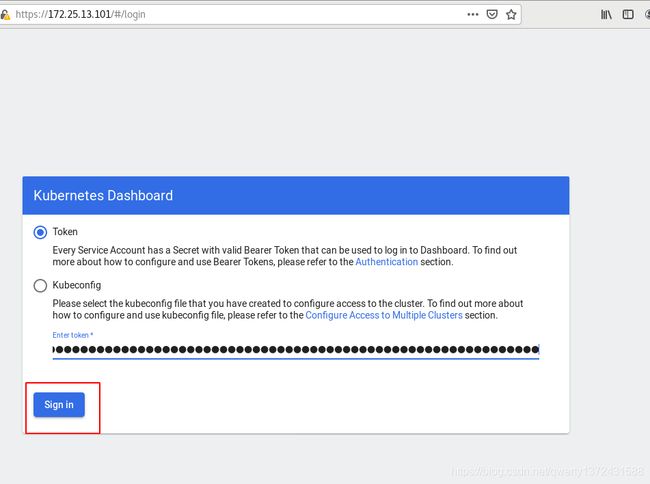Open the page actions three-dot menu

[x=473, y=15]
